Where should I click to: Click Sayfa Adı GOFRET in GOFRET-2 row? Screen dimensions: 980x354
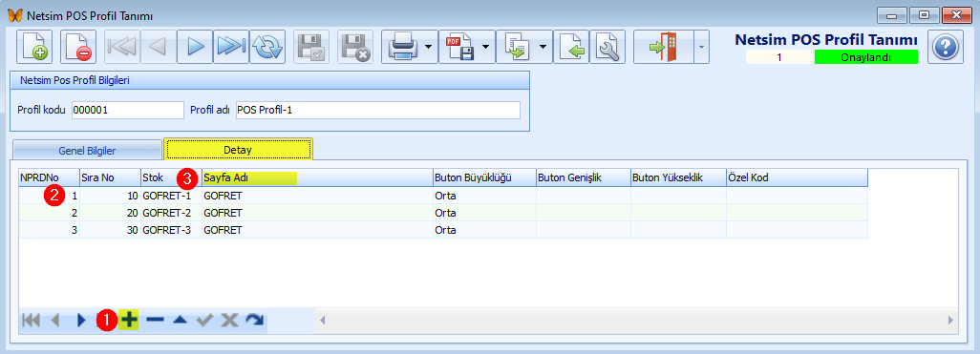(317, 212)
